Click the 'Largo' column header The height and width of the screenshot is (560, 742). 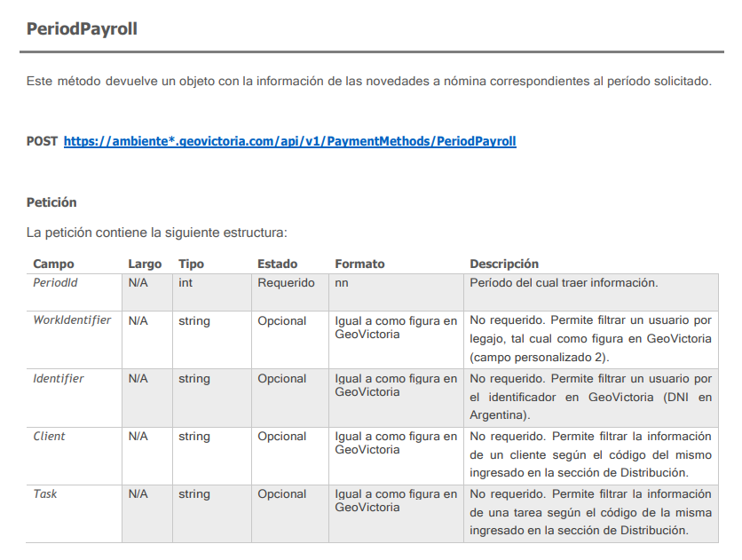pos(145,264)
